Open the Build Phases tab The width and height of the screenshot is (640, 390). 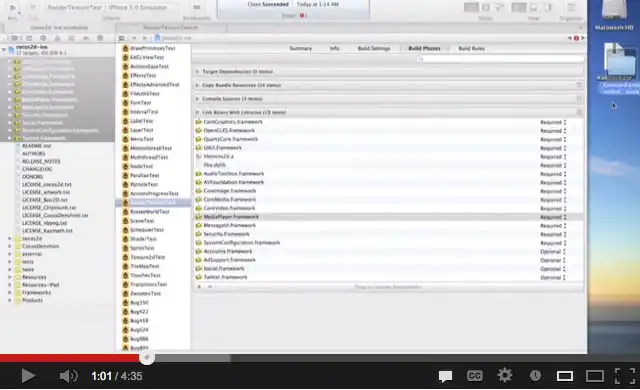pyautogui.click(x=424, y=49)
